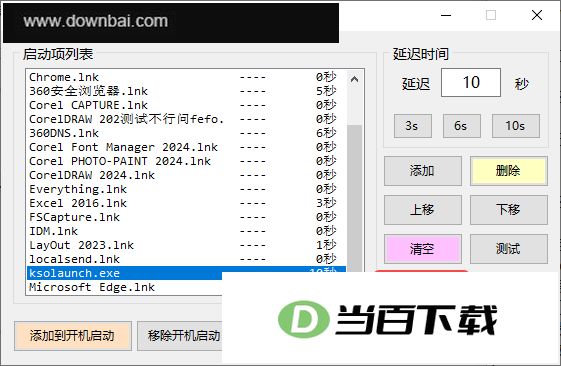This screenshot has height=366, width=561.
Task: Select localsend.lnk entry
Action: point(186,259)
